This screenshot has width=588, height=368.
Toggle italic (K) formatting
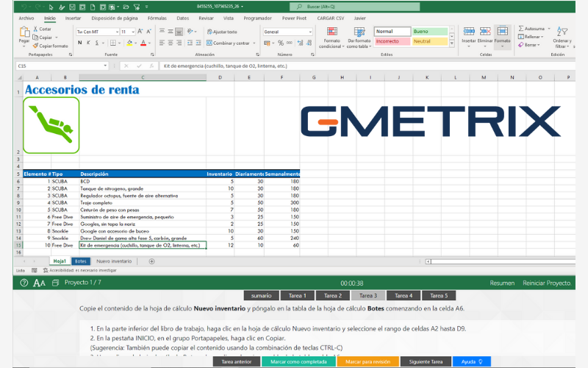(88, 43)
